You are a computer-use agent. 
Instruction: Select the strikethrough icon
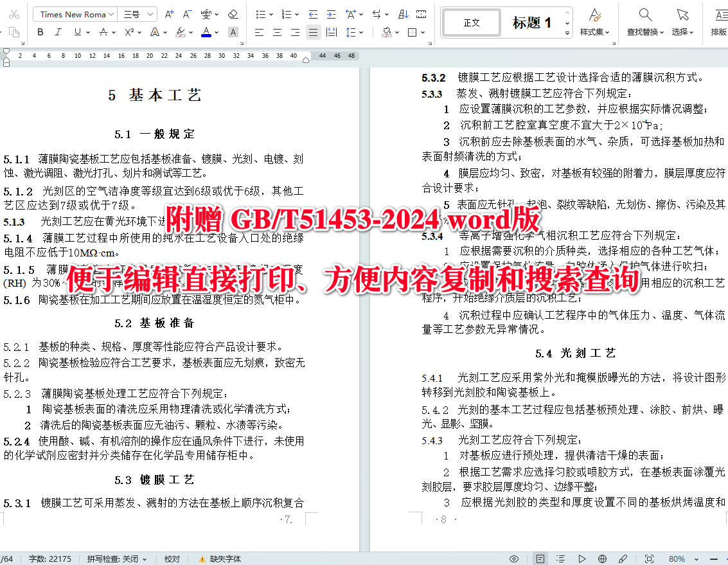pyautogui.click(x=103, y=32)
